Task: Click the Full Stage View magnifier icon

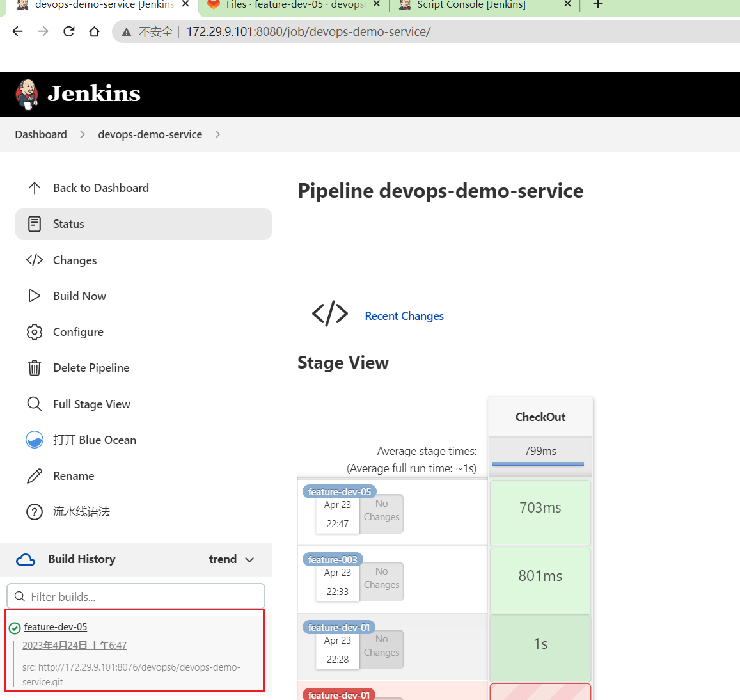Action: pos(35,404)
